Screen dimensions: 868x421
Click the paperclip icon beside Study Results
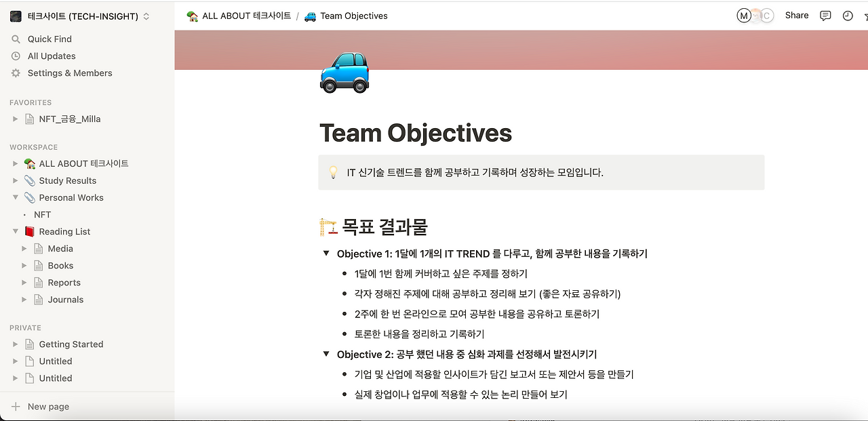pyautogui.click(x=28, y=180)
